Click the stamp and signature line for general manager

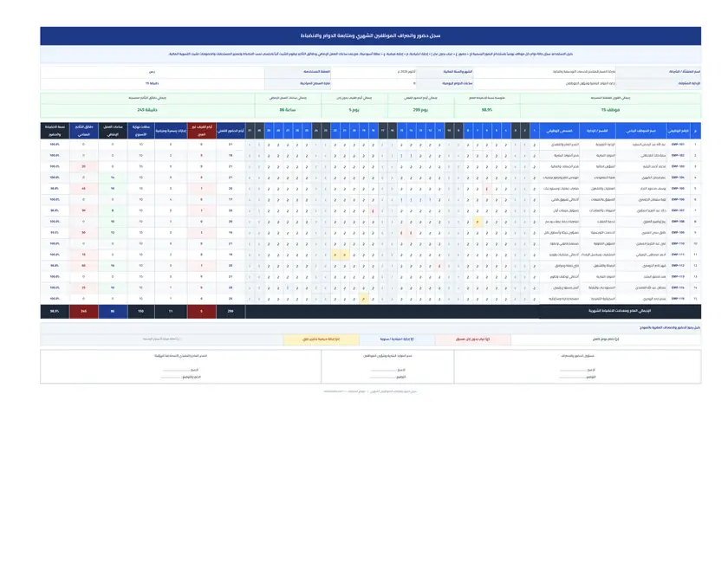181,377
